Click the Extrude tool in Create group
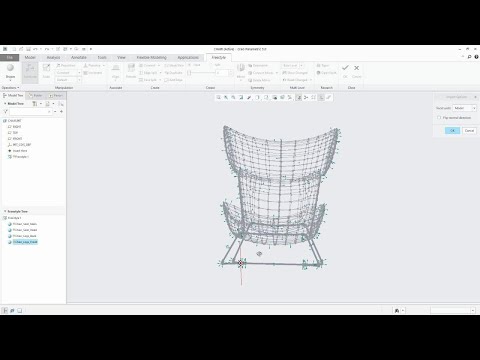480x360 pixels. (x=131, y=71)
